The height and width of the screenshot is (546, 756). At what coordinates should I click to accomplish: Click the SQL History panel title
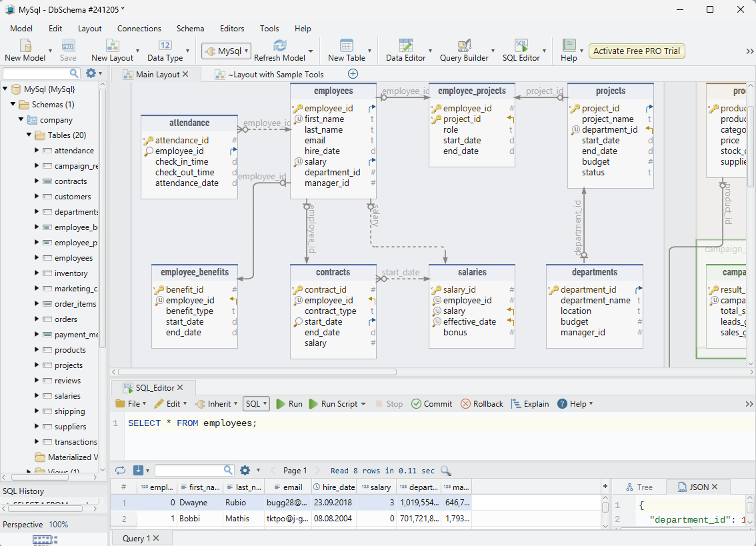23,491
